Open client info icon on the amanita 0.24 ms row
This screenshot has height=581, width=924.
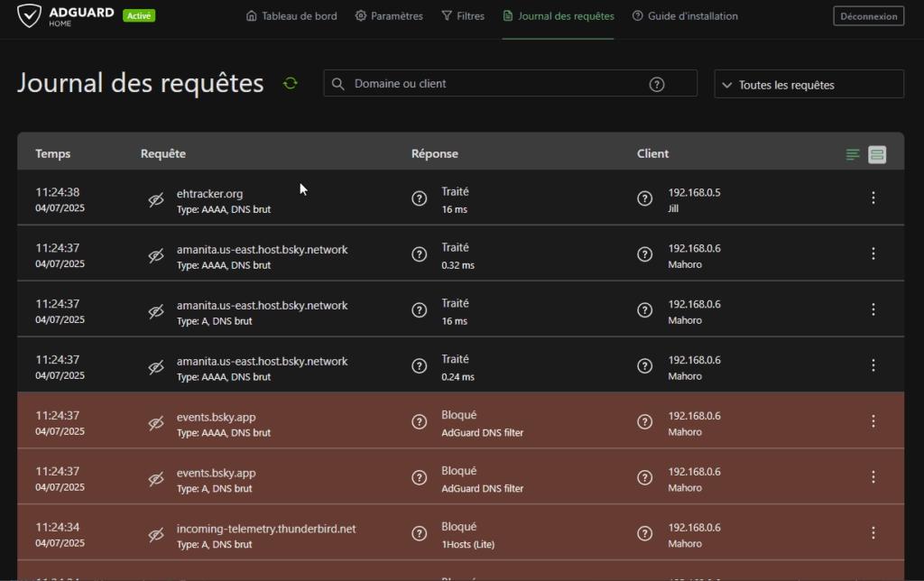click(644, 366)
